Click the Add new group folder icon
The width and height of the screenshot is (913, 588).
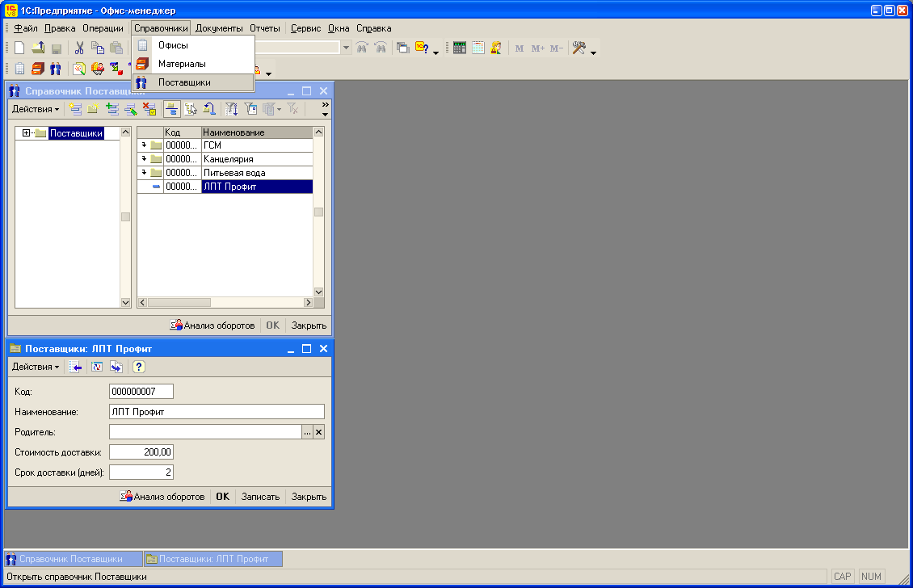pos(93,109)
